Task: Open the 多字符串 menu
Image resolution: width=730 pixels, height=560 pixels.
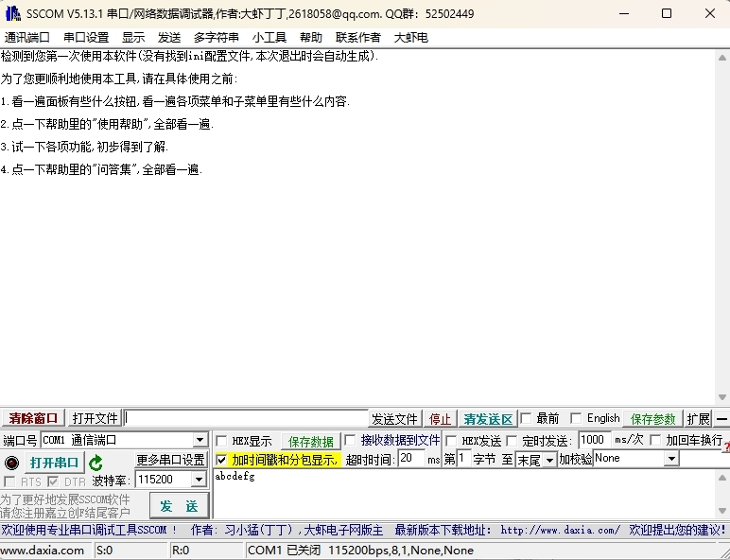Action: [x=216, y=37]
